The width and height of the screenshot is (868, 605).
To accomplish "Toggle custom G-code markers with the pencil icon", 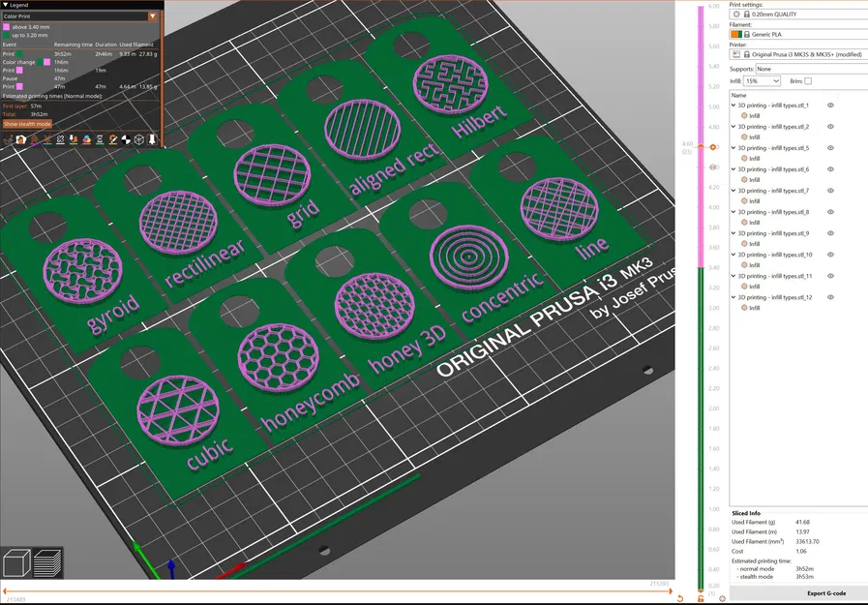I will tap(113, 139).
